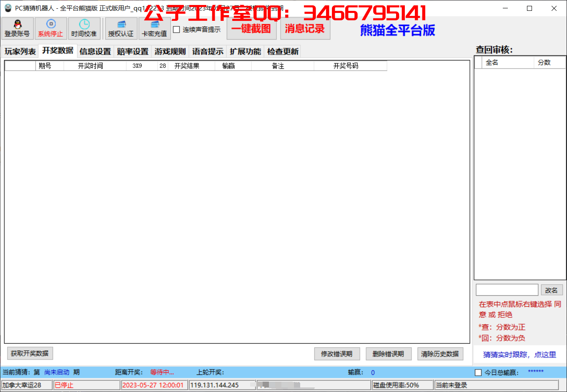Click the 尚未启动 status text
Viewport: 567px width, 392px height.
[x=57, y=372]
